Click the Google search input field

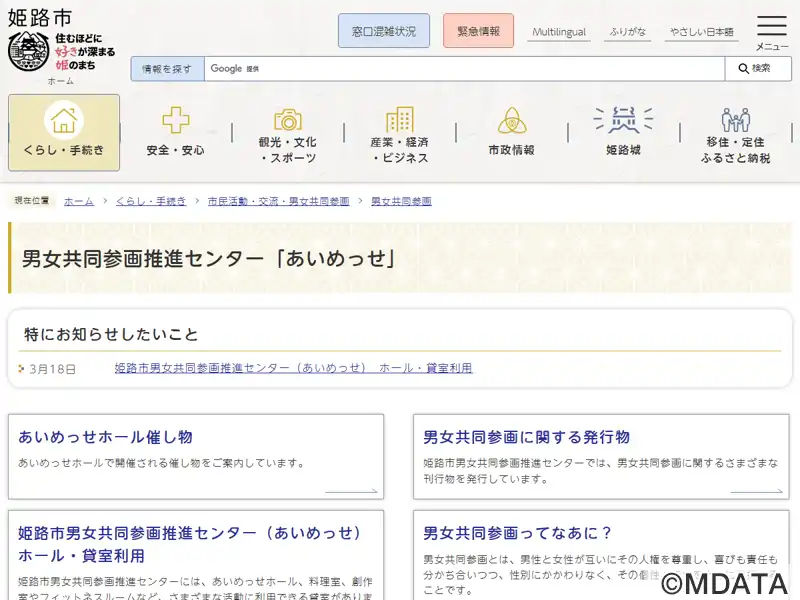point(465,68)
